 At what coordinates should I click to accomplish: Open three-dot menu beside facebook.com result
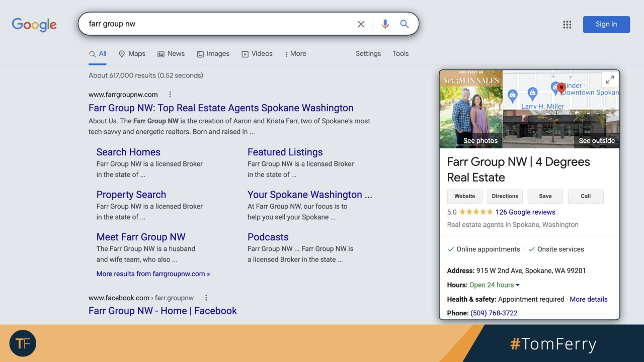tap(206, 298)
